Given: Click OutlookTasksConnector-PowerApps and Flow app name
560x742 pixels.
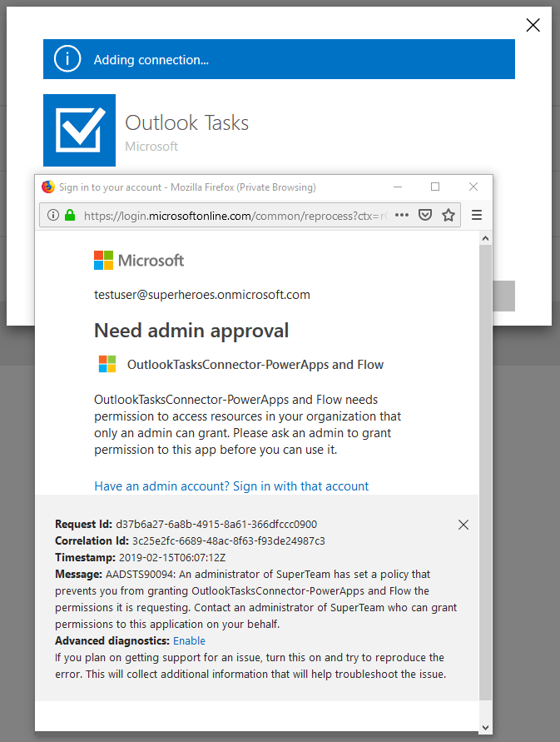Looking at the screenshot, I should (255, 365).
